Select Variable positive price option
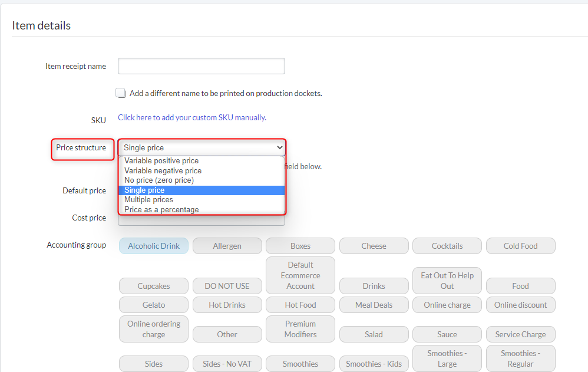This screenshot has width=588, height=372. click(x=161, y=161)
